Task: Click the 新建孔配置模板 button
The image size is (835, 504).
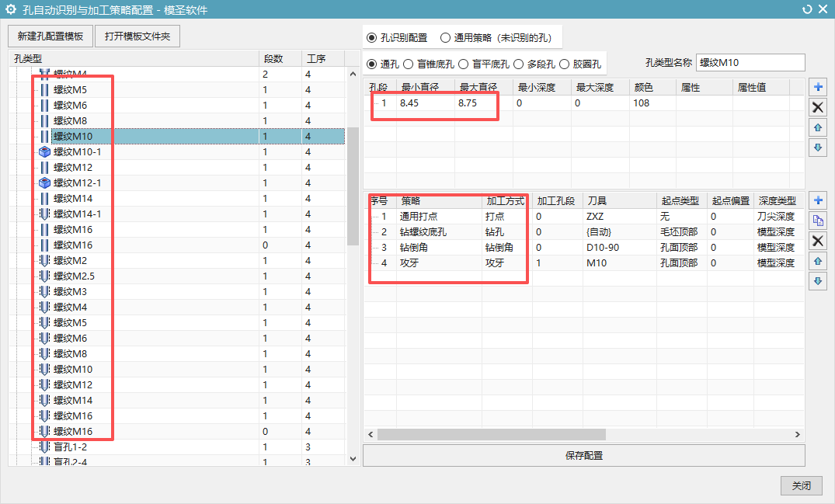Action: pyautogui.click(x=50, y=36)
